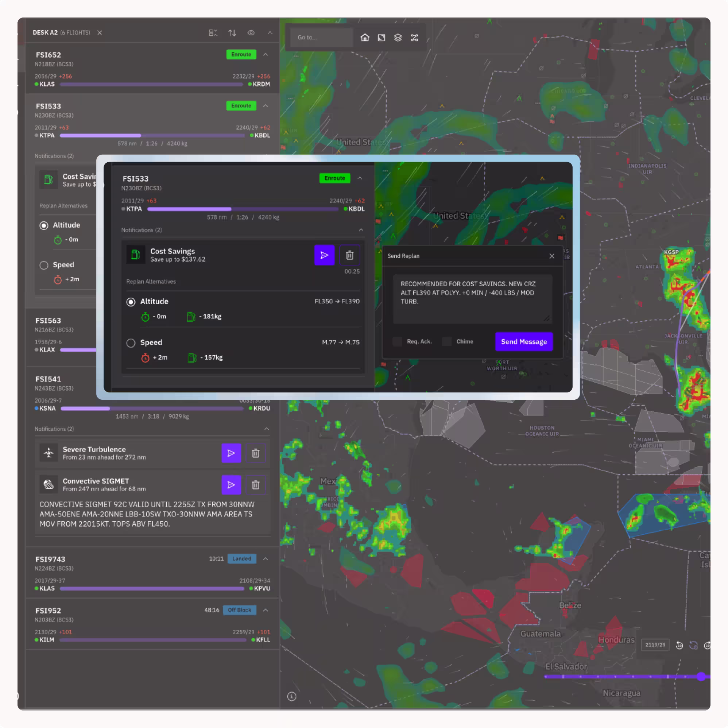Collapse Notifications (2) in enlarged FSI533 overlay
Screen dimensions: 728x728
pyautogui.click(x=361, y=230)
